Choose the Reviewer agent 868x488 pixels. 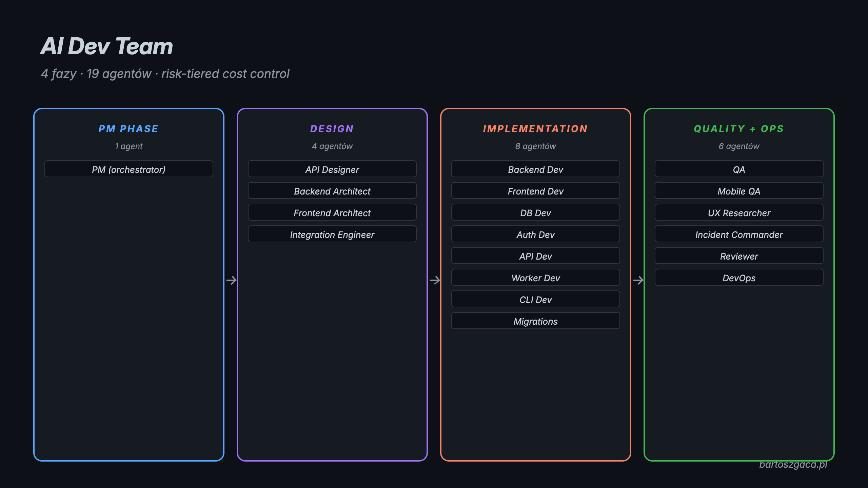[739, 256]
